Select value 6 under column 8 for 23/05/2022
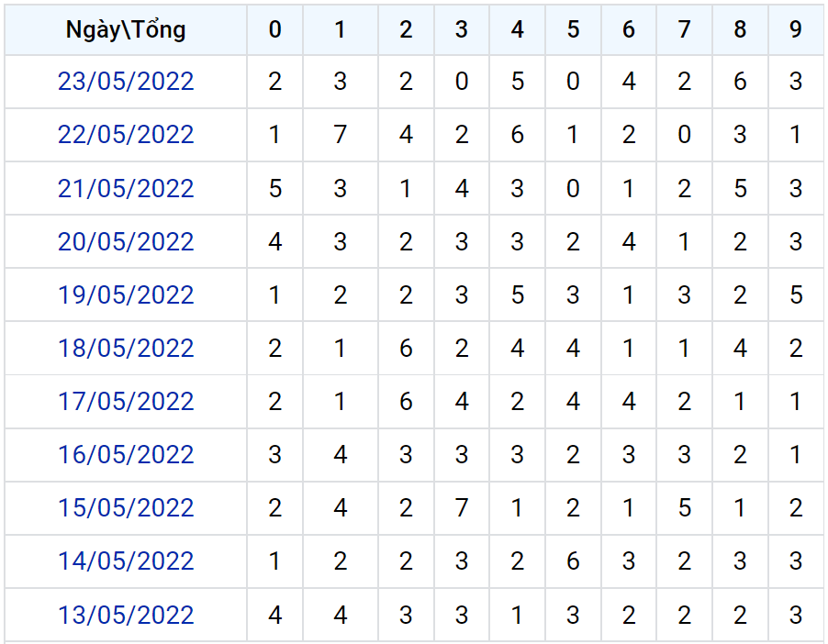The height and width of the screenshot is (644, 828). point(740,82)
